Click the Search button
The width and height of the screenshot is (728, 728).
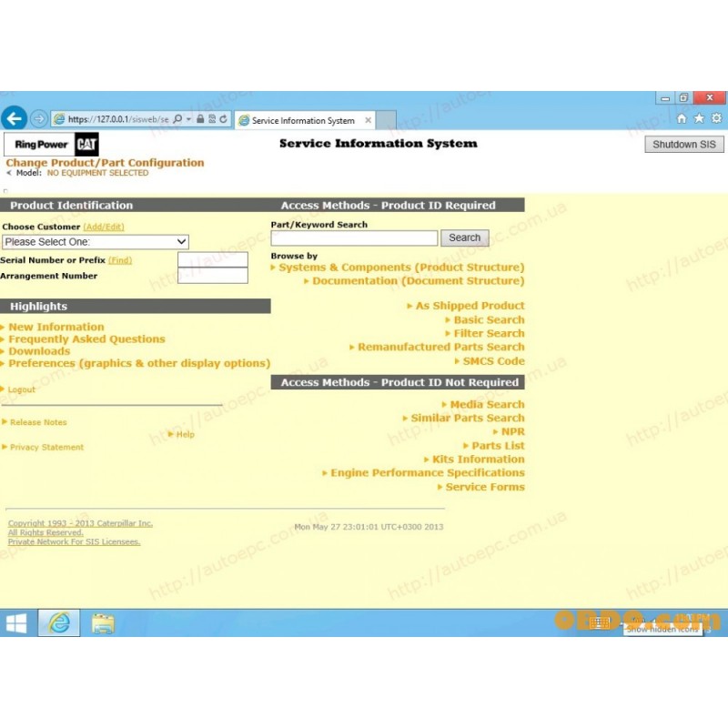(x=464, y=238)
